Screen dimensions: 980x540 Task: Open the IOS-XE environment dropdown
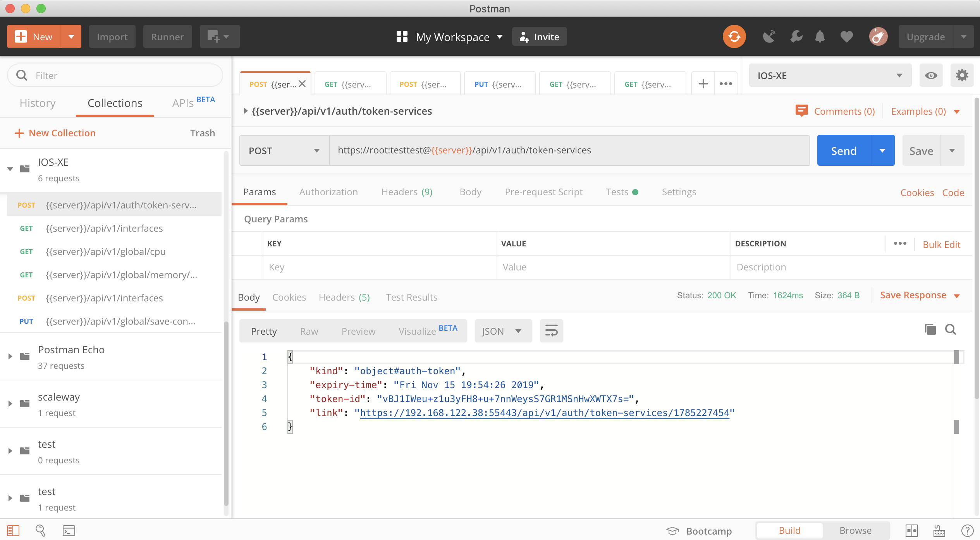pyautogui.click(x=830, y=76)
